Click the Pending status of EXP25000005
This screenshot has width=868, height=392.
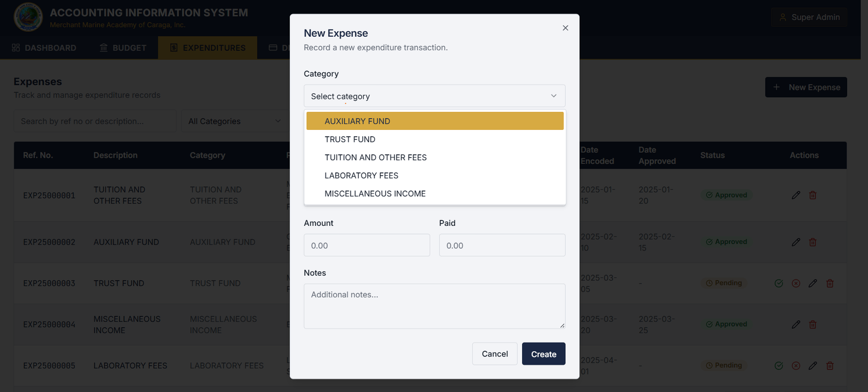pyautogui.click(x=723, y=365)
